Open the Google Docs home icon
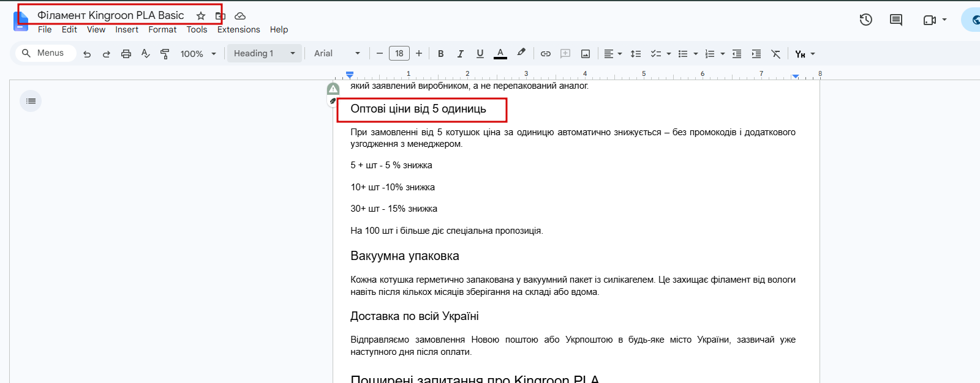The height and width of the screenshot is (383, 980). tap(21, 22)
